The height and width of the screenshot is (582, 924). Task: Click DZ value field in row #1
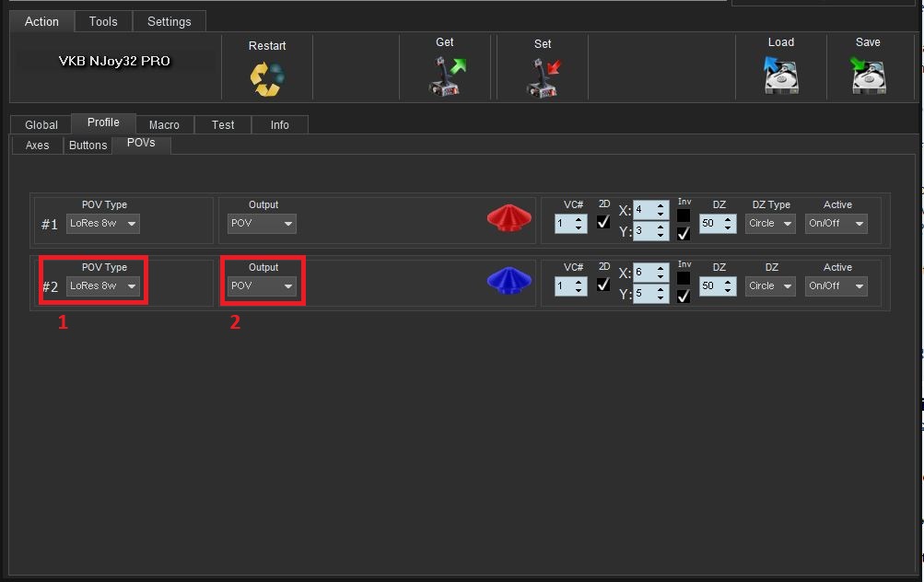tap(718, 223)
